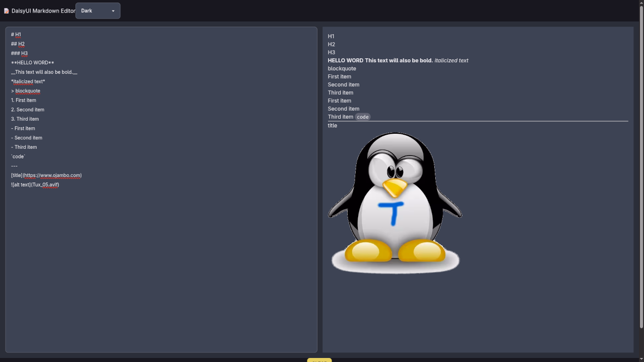Click the '> blockquote' source line
This screenshot has width=644, height=362.
tap(25, 91)
